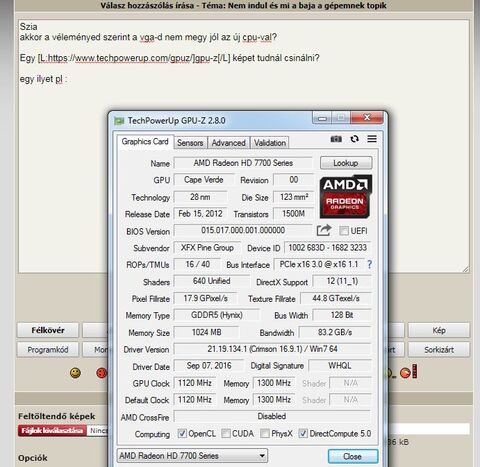The height and width of the screenshot is (467, 480).
Task: Click the Sep 07, 2016 driver date
Action: (209, 366)
